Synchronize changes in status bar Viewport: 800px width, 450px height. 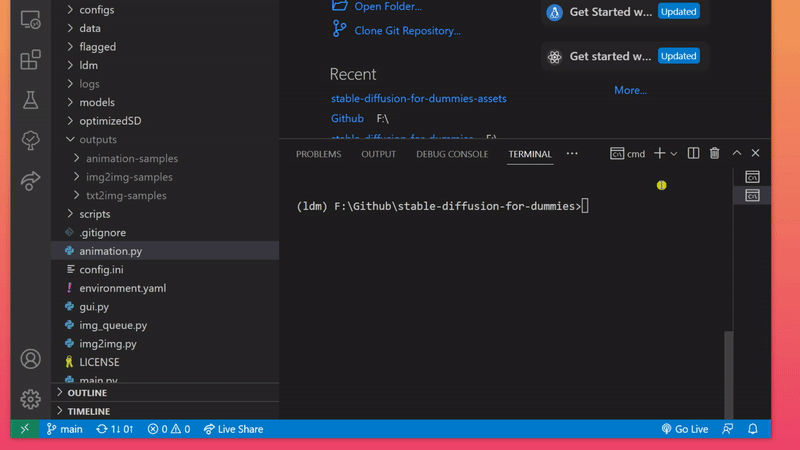115,429
